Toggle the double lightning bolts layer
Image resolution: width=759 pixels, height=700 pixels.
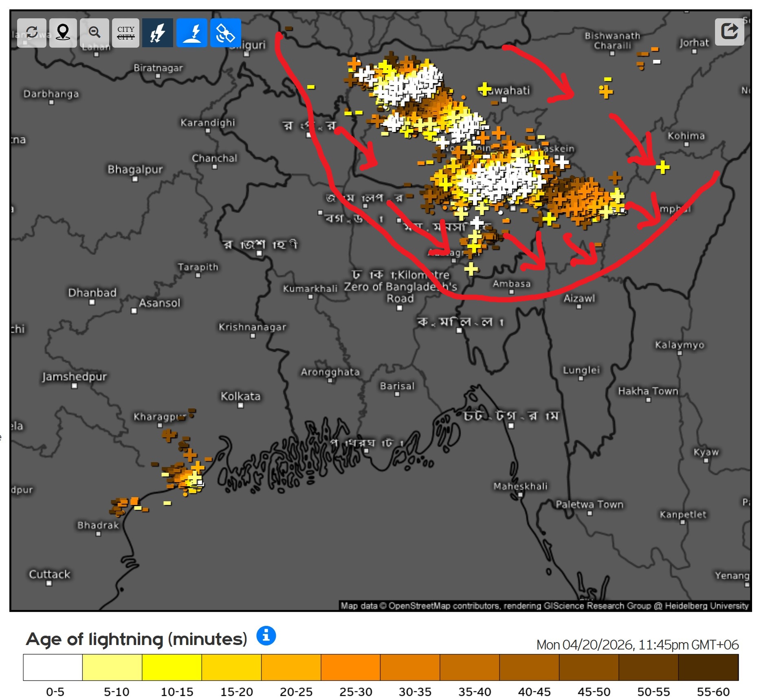coord(158,33)
